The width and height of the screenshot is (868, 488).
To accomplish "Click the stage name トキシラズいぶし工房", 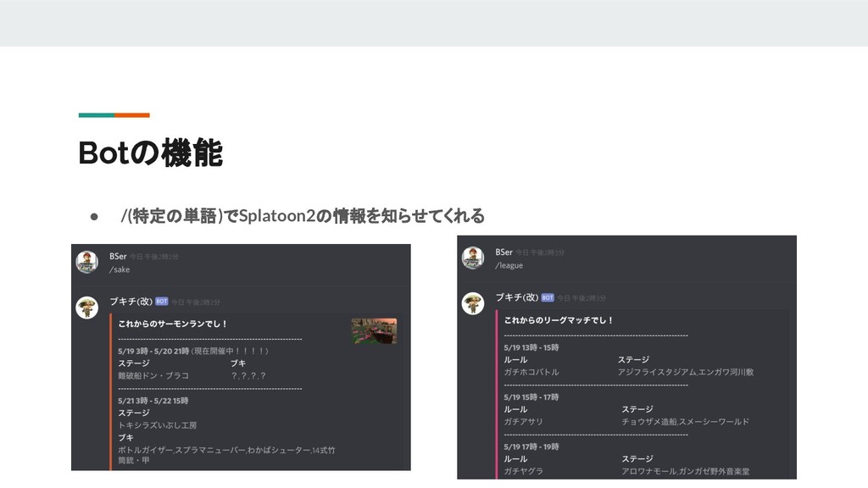I will (x=157, y=425).
